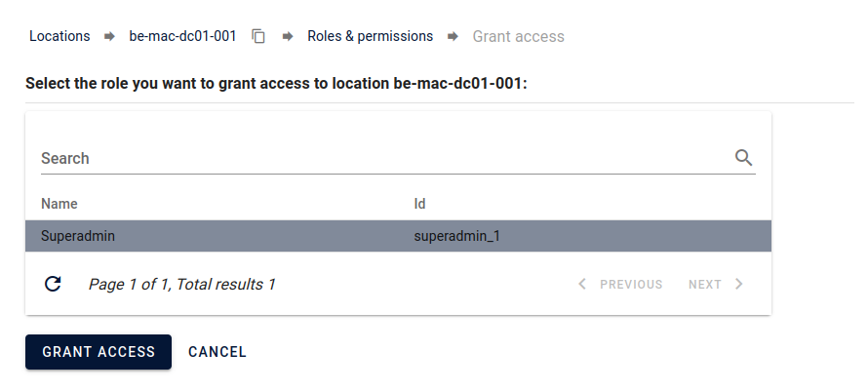Click the arrow before Grant access breadcrumb
The height and width of the screenshot is (391, 868).
[x=453, y=36]
